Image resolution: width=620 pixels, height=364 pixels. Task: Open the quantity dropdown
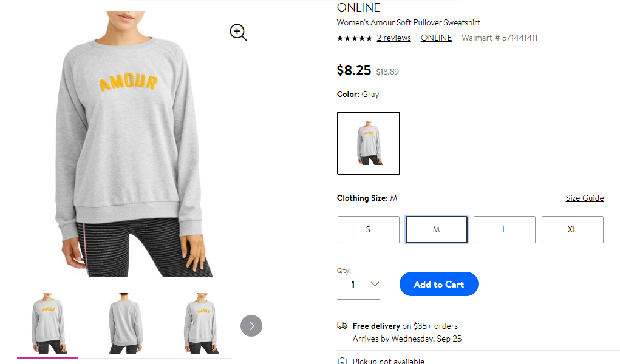point(358,284)
